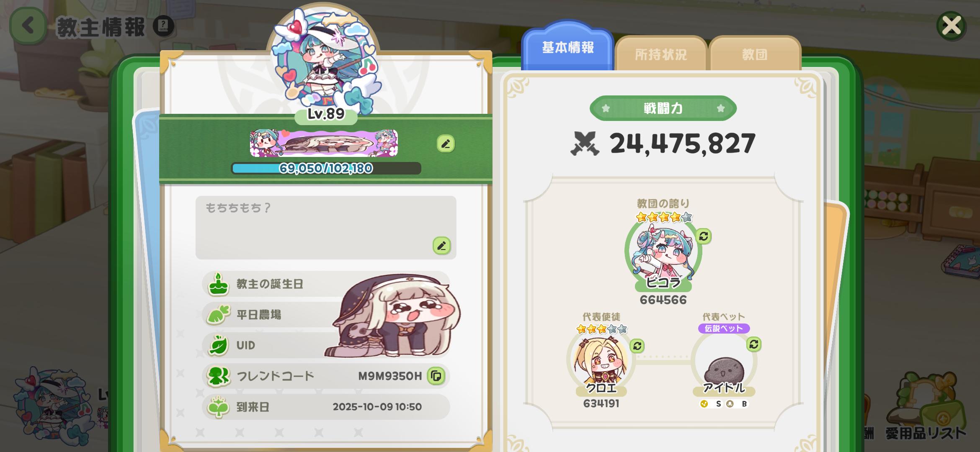Click the status message text field

[326, 227]
